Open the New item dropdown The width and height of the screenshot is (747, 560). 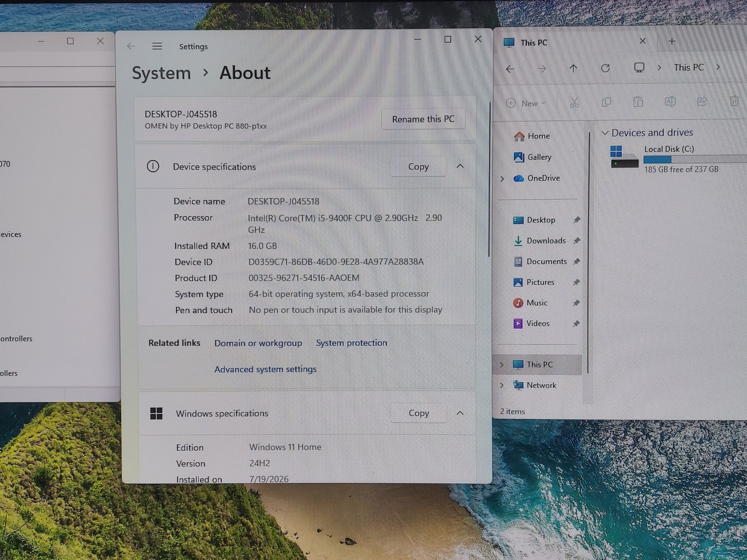[x=526, y=103]
